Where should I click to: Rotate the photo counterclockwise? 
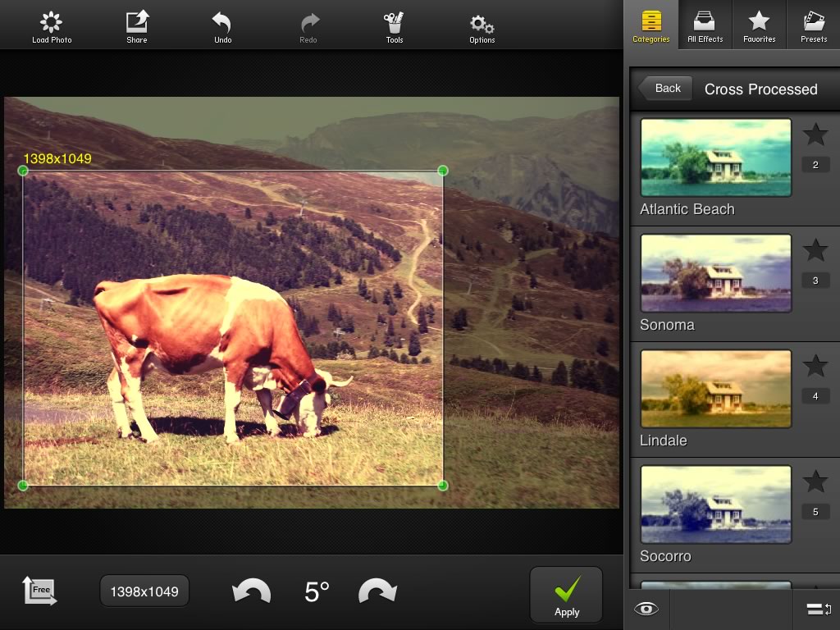coord(251,591)
